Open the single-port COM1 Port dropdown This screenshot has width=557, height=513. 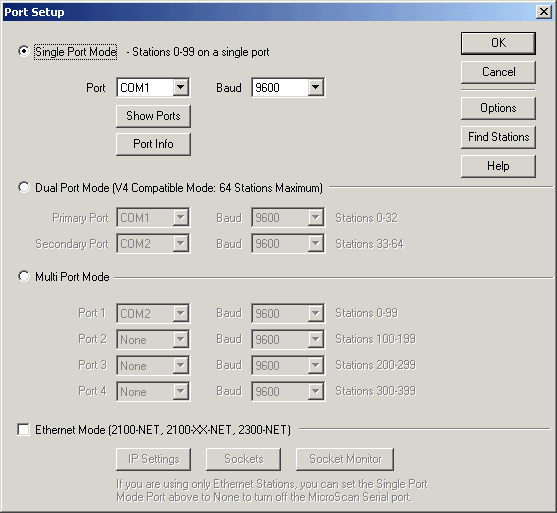tap(153, 87)
